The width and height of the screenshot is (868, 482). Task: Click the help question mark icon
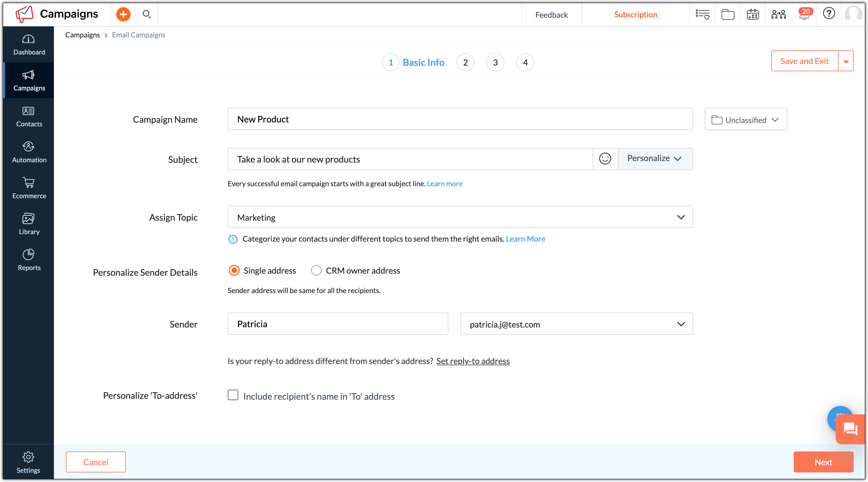[829, 14]
